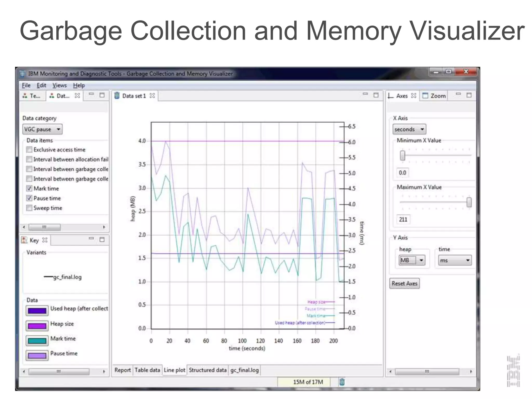Open the Views menu
This screenshot has height=399, width=532.
coord(59,85)
